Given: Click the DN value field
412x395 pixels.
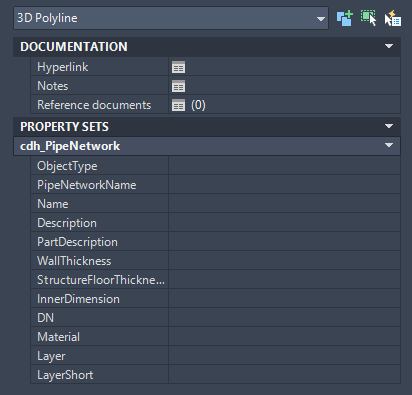Looking at the screenshot, I should click(284, 318).
